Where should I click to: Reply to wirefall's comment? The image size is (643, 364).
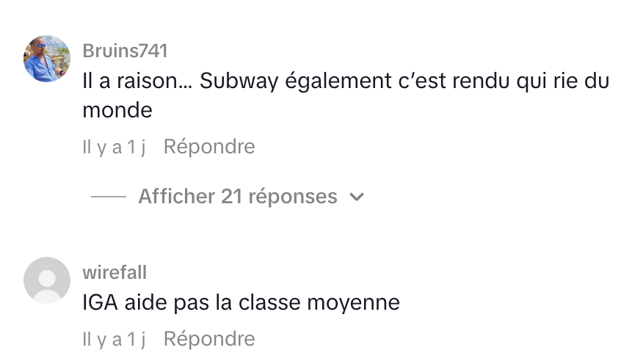pyautogui.click(x=209, y=339)
